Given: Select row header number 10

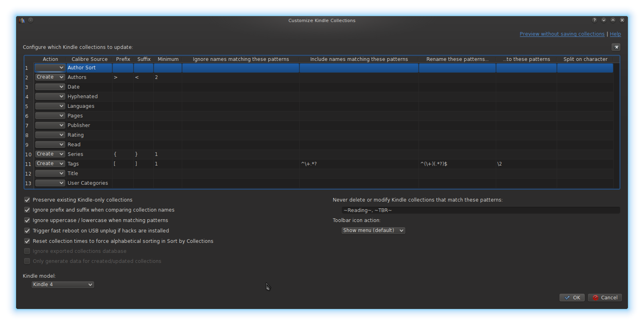Looking at the screenshot, I should [x=28, y=154].
